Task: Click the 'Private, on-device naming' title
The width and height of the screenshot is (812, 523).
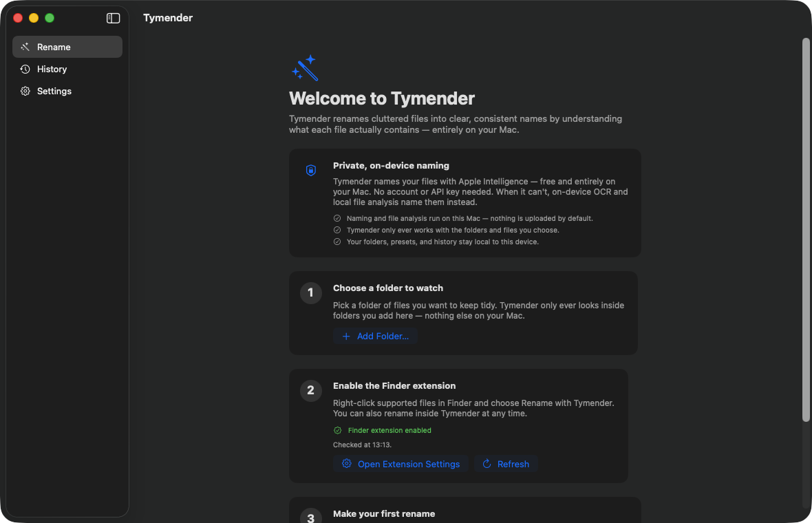Action: pos(391,166)
